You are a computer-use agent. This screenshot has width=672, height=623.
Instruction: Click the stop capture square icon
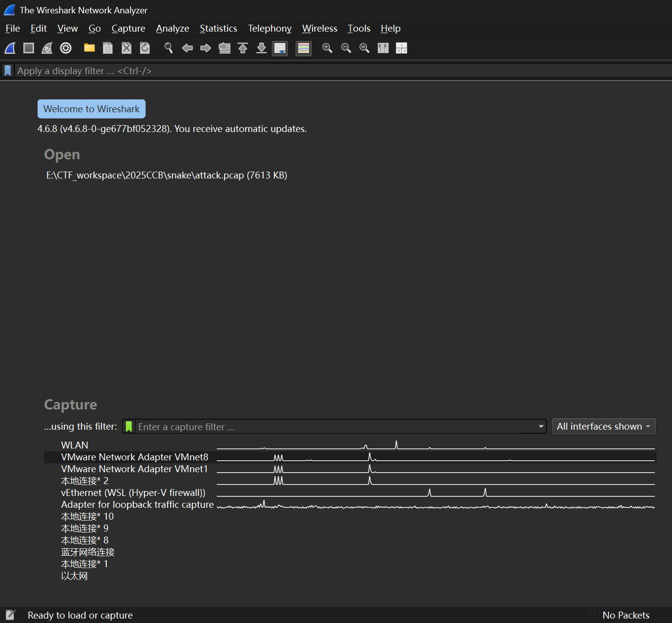(29, 48)
